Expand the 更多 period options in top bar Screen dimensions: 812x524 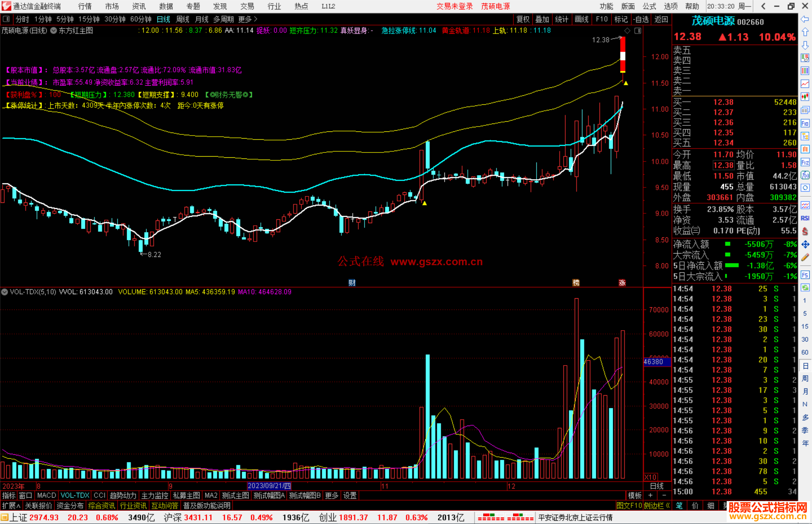[248, 19]
